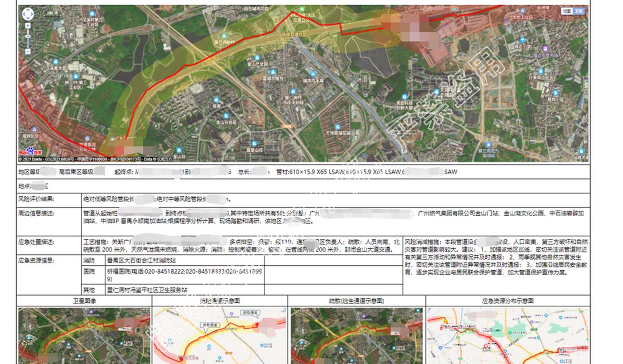Click the 万博翠湖花园 map marker
The width and height of the screenshot is (623, 364).
pyautogui.click(x=338, y=126)
